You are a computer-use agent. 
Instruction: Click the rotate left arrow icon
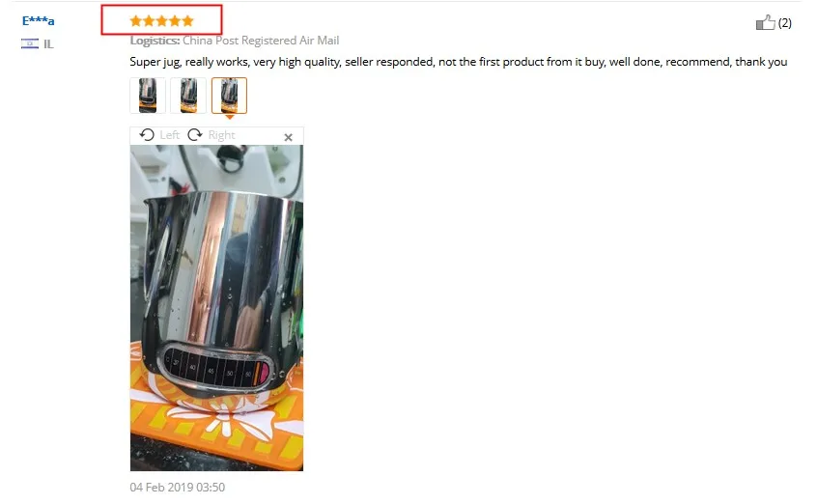[x=147, y=135]
